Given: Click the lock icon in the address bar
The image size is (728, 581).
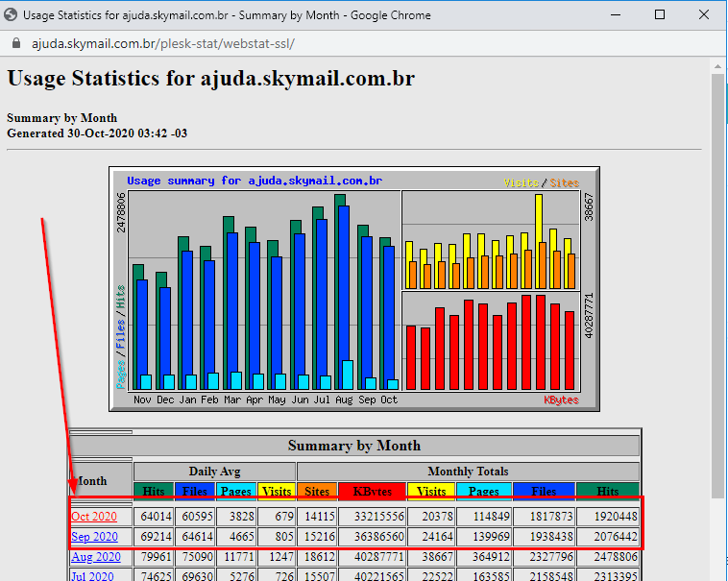Looking at the screenshot, I should point(16,43).
